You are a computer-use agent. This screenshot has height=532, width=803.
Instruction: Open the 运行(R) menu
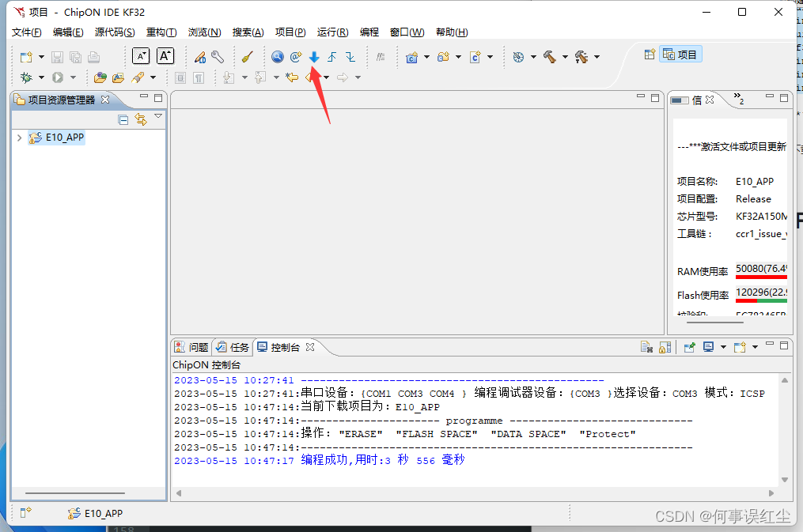332,32
